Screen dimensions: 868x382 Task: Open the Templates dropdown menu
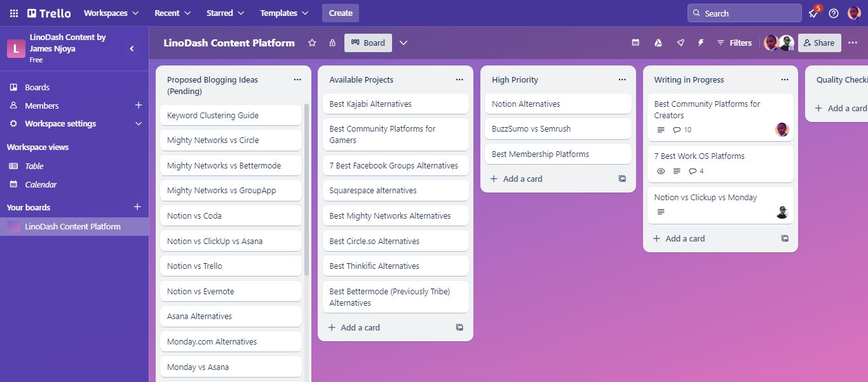point(284,13)
